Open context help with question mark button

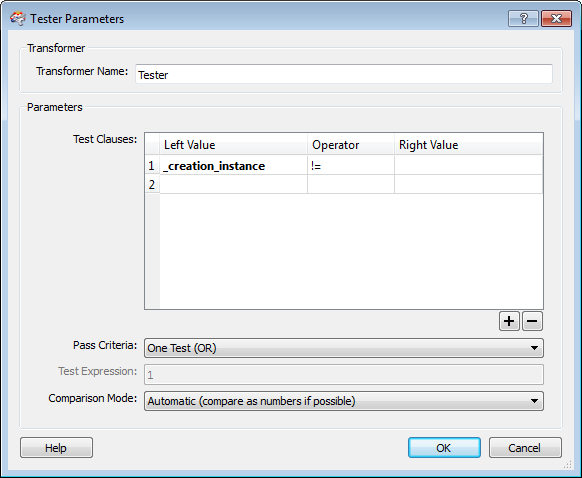(x=523, y=18)
